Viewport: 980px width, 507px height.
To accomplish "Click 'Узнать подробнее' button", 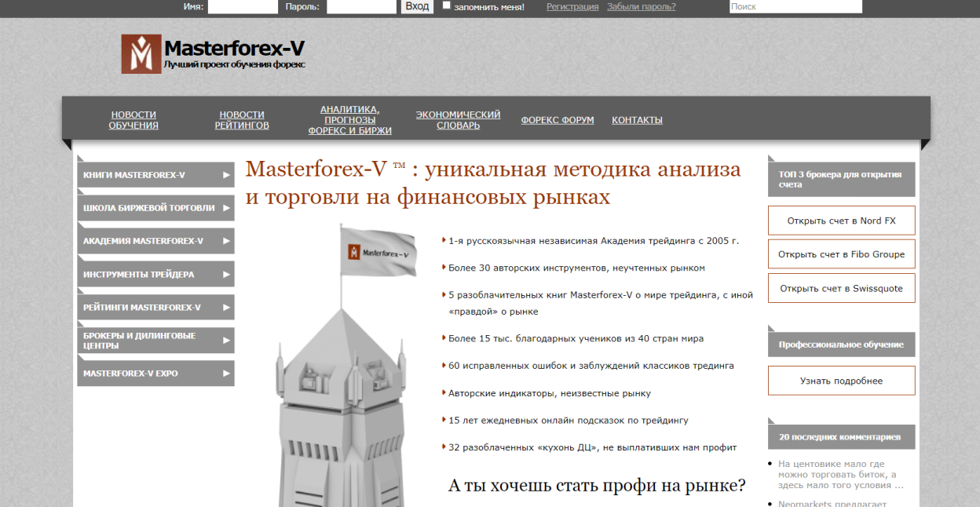I will (x=842, y=381).
